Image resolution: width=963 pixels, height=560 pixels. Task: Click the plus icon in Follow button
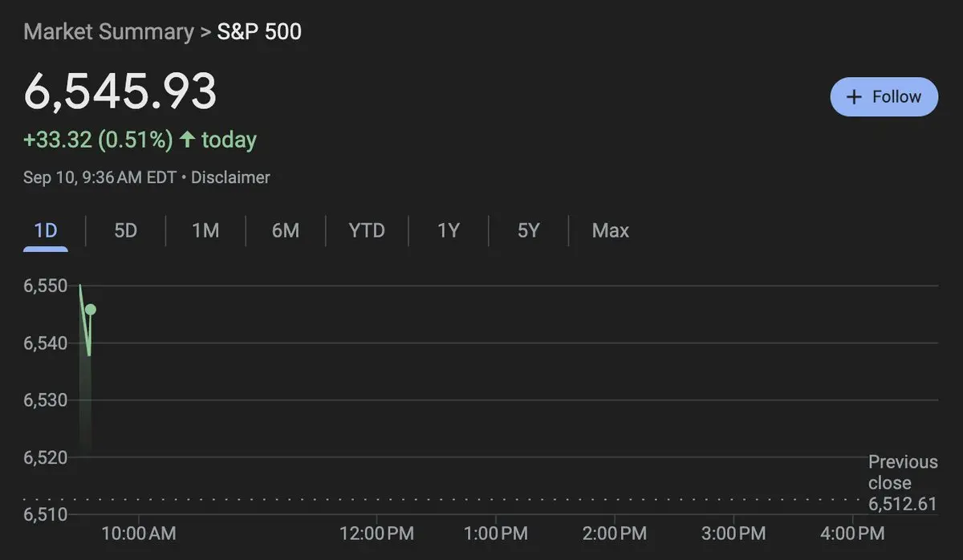pyautogui.click(x=855, y=97)
